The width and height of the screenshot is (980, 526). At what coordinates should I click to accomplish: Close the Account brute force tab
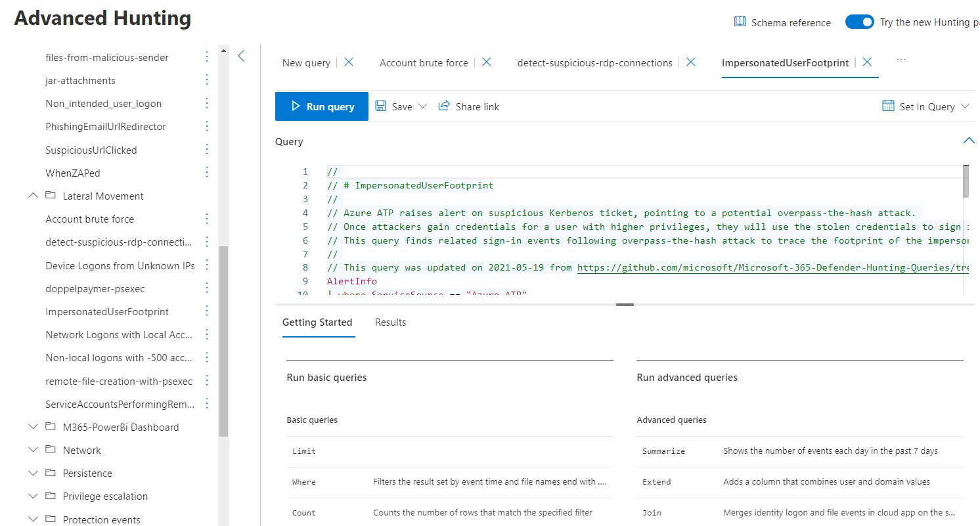487,62
